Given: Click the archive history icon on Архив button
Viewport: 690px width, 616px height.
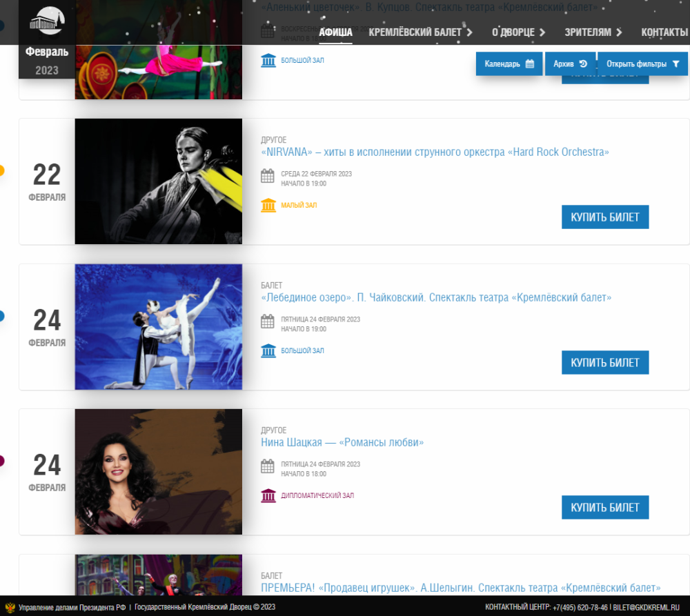Looking at the screenshot, I should 583,63.
